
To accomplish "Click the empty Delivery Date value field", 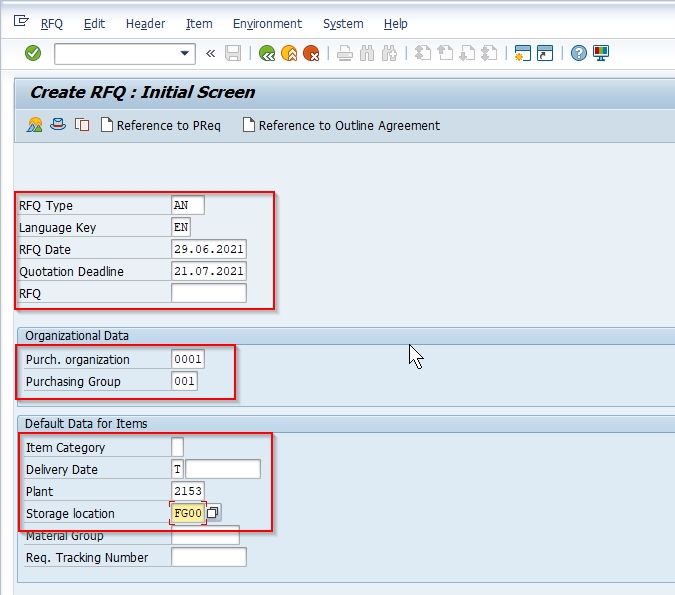I will (223, 469).
